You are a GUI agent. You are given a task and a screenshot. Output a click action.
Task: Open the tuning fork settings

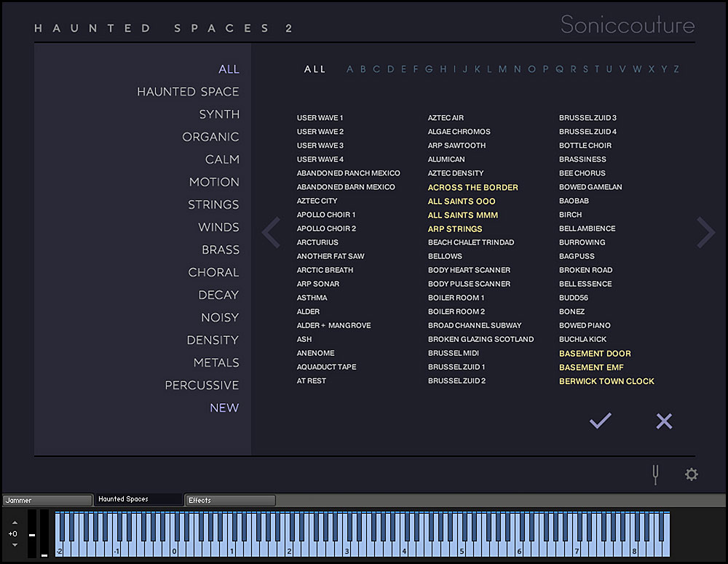[x=655, y=475]
